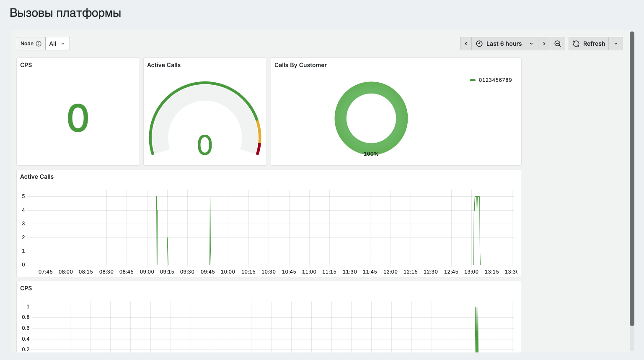
Task: Click the Refresh button
Action: coord(589,44)
